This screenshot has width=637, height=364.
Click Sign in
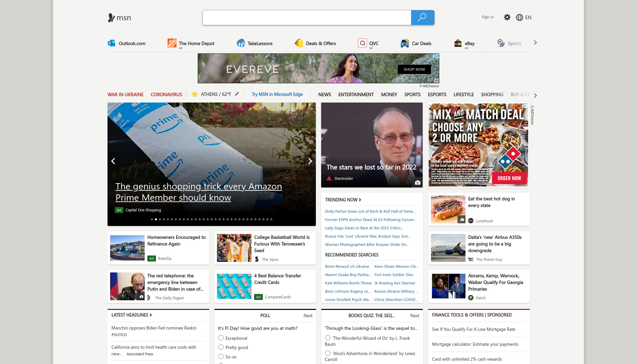[487, 17]
